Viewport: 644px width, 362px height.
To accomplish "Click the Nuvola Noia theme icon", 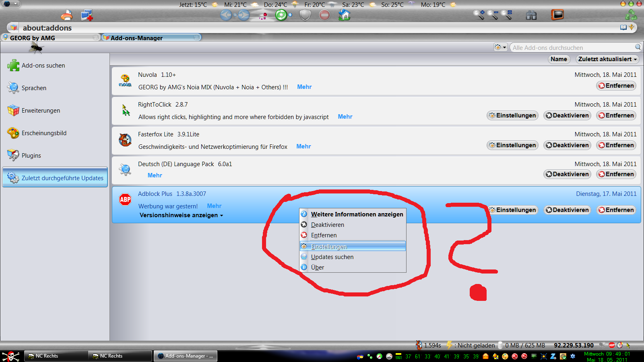I will [x=125, y=80].
